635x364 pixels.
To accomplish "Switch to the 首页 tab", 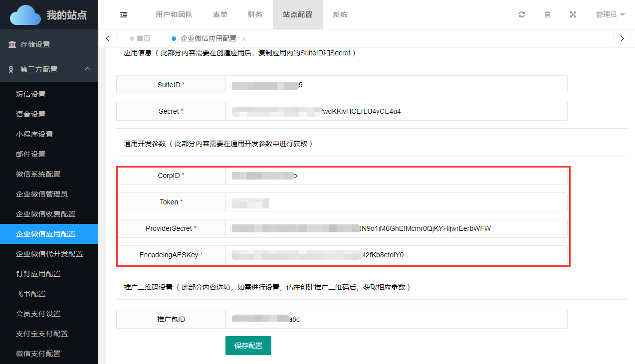I will 140,38.
